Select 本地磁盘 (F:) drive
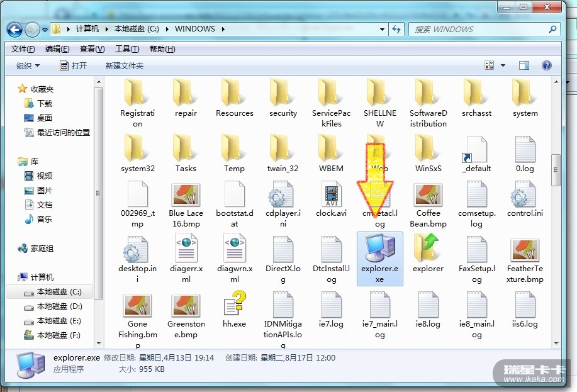577x392 pixels. click(52, 335)
